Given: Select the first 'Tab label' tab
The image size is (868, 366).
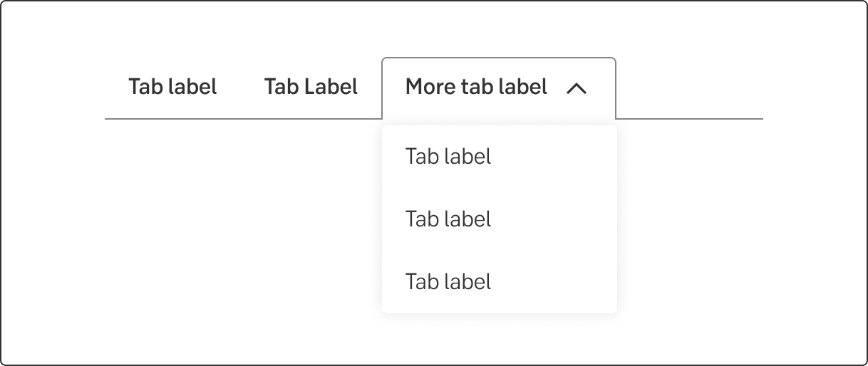Looking at the screenshot, I should coord(172,87).
